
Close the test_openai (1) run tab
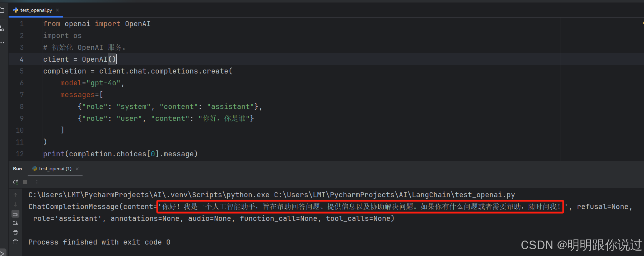[77, 169]
